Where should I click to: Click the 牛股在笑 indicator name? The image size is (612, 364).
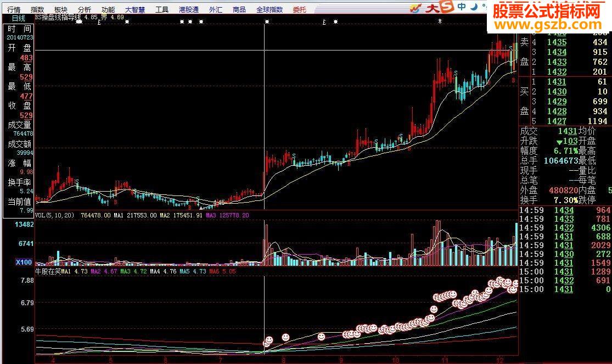(48, 271)
